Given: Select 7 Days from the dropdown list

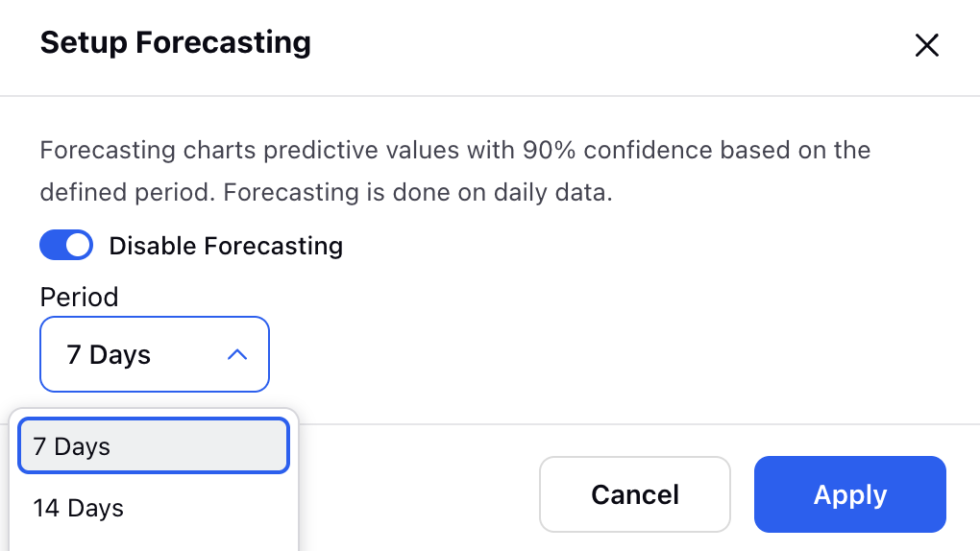Looking at the screenshot, I should point(153,446).
